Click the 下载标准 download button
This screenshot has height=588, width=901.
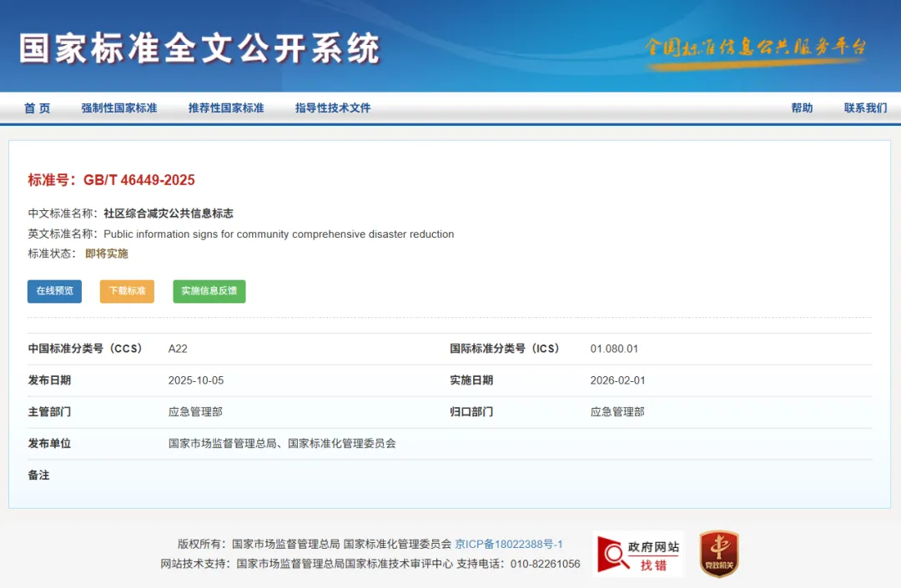point(126,291)
